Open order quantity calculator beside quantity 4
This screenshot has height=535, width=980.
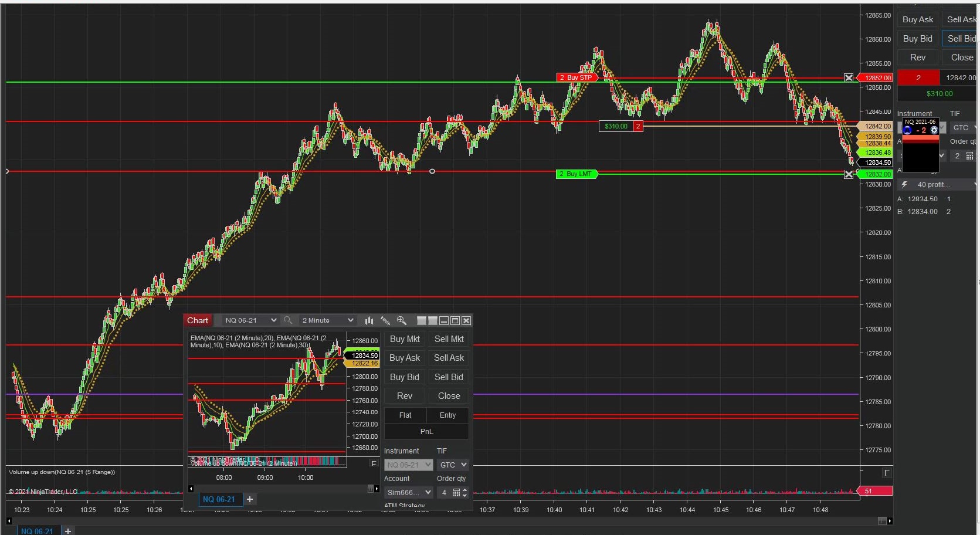tap(456, 493)
